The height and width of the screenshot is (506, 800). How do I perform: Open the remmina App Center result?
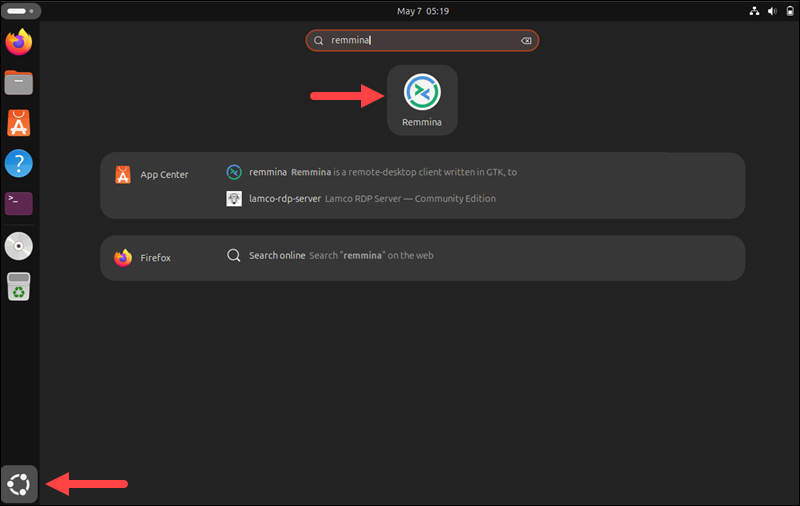coord(371,172)
